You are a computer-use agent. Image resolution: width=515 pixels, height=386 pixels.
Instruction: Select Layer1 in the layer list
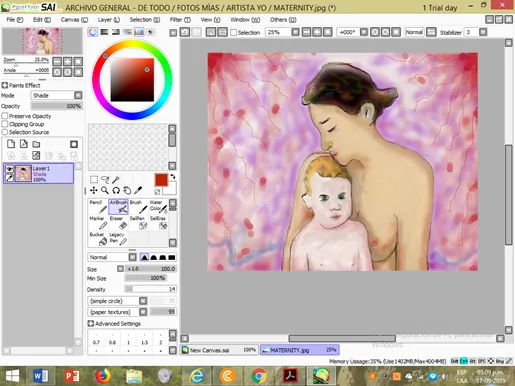click(x=38, y=173)
